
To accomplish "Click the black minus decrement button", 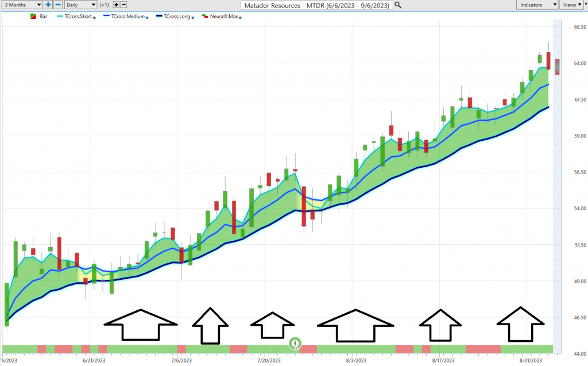I will click(124, 5).
